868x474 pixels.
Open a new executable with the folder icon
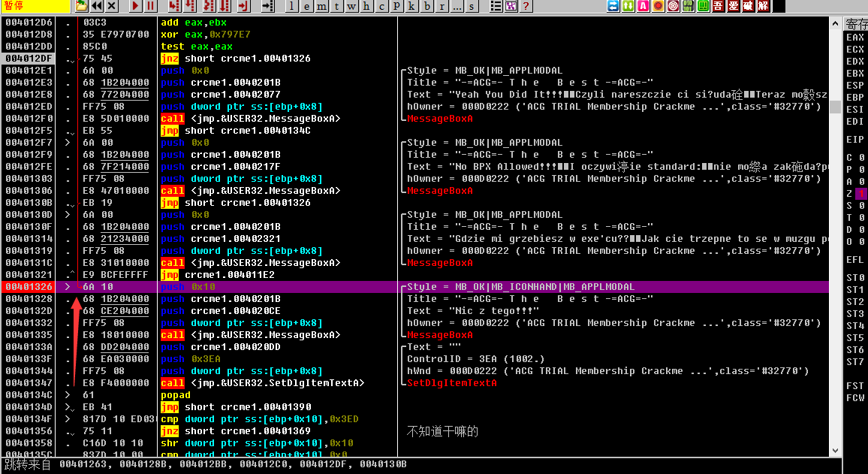pyautogui.click(x=80, y=7)
